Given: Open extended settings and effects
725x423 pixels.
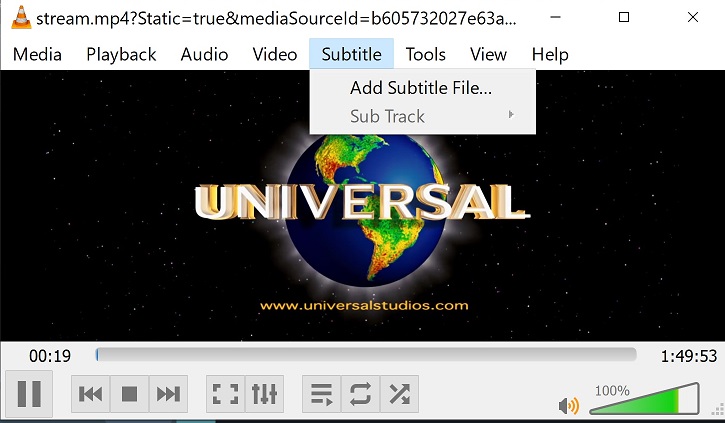Looking at the screenshot, I should coord(264,394).
